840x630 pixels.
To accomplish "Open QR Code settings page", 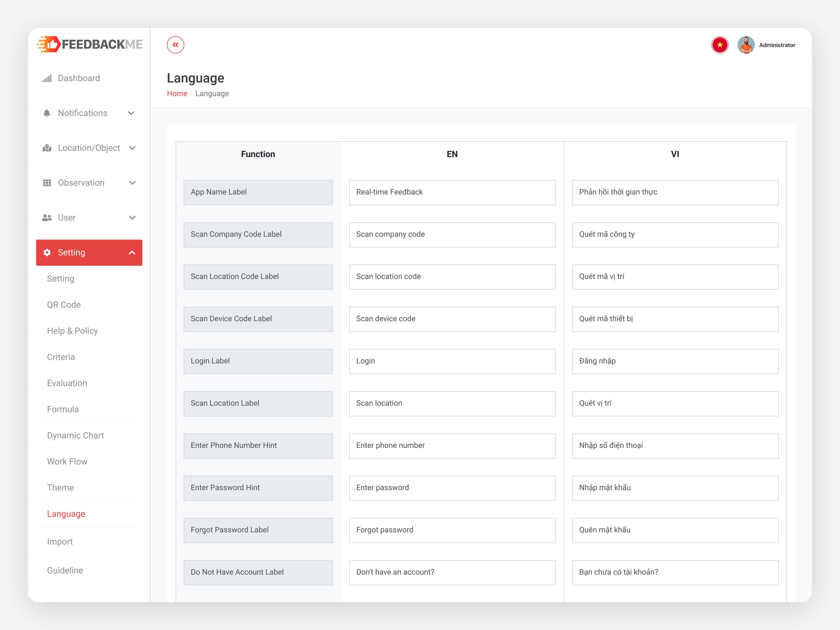I will tap(89, 305).
